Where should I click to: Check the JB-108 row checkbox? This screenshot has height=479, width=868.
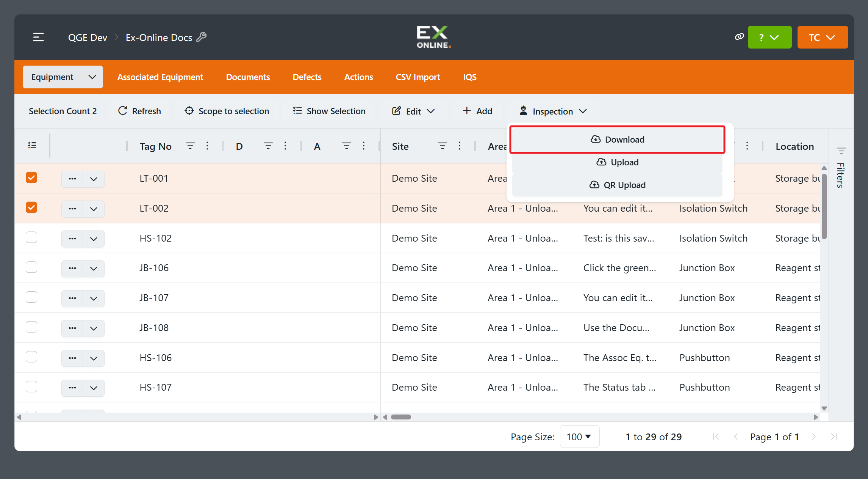[31, 327]
